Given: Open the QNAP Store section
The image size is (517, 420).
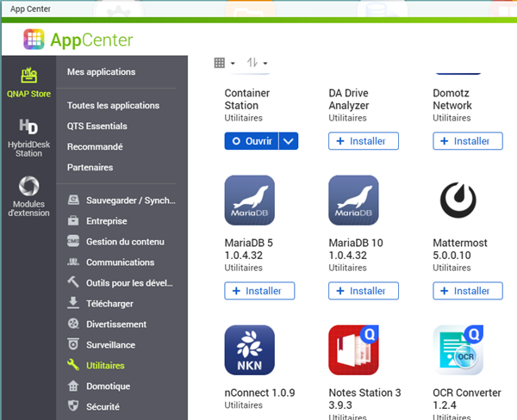Looking at the screenshot, I should (28, 83).
